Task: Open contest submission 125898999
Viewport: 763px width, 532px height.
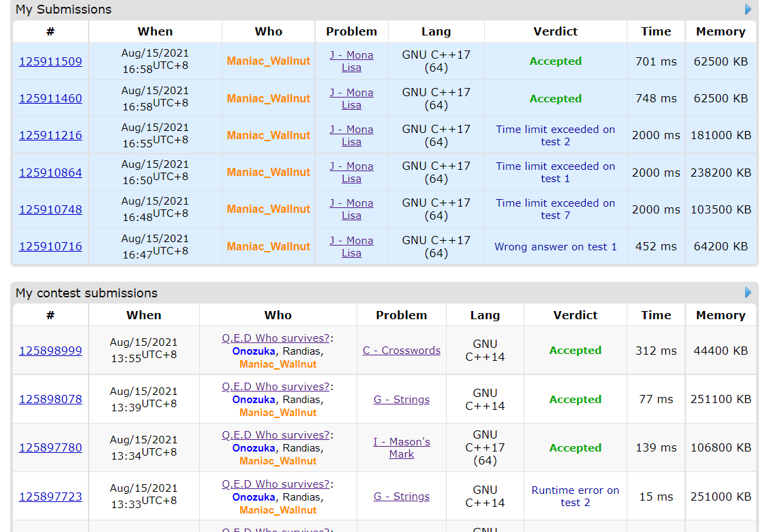Action: pyautogui.click(x=50, y=351)
